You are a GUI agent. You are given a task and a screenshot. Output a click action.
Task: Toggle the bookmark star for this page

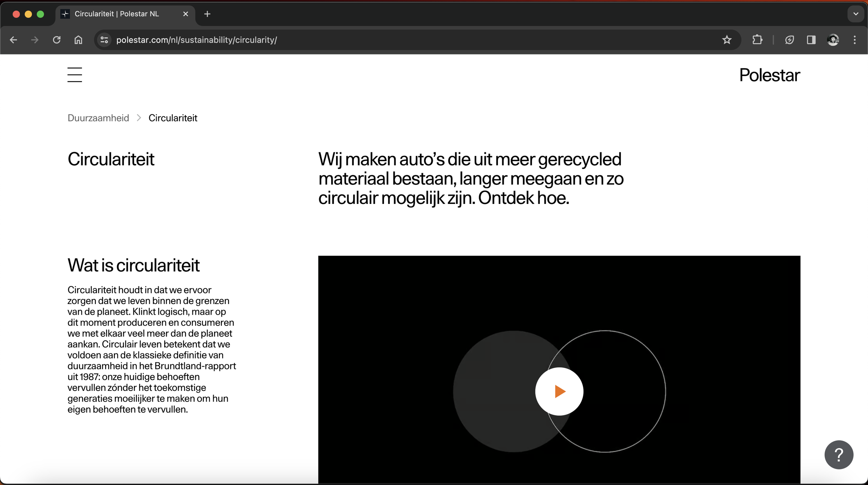(726, 40)
